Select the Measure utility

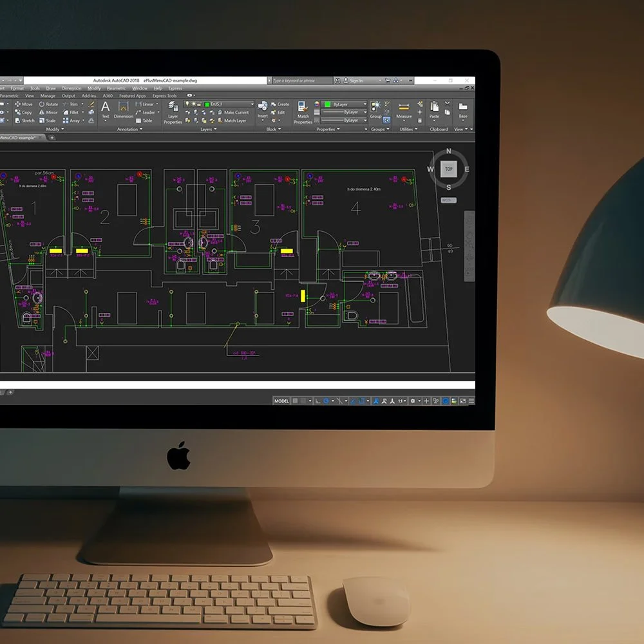pos(404,111)
